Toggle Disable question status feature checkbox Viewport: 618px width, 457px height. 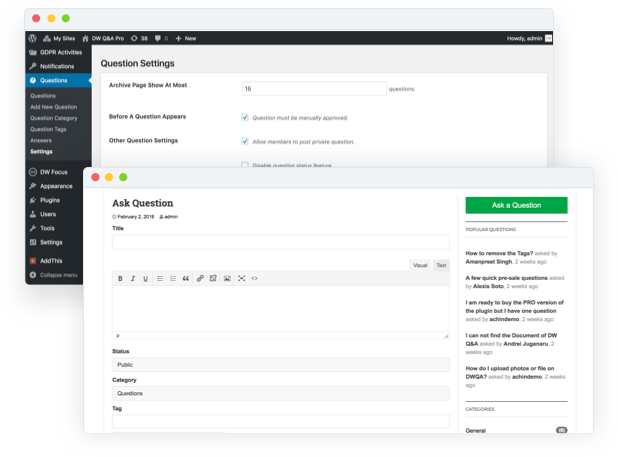245,165
